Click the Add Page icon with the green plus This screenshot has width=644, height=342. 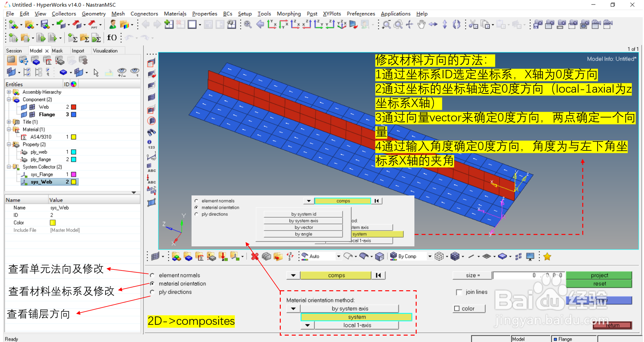[169, 24]
